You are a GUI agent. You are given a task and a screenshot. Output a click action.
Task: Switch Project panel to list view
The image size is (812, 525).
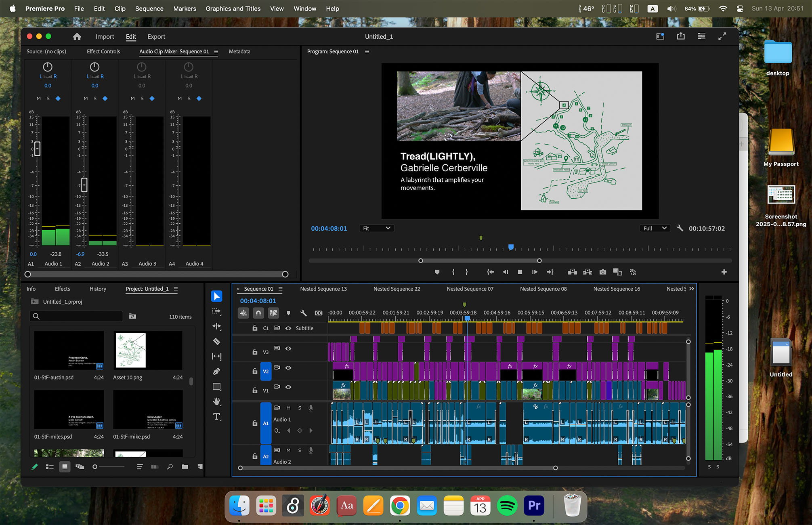click(50, 467)
